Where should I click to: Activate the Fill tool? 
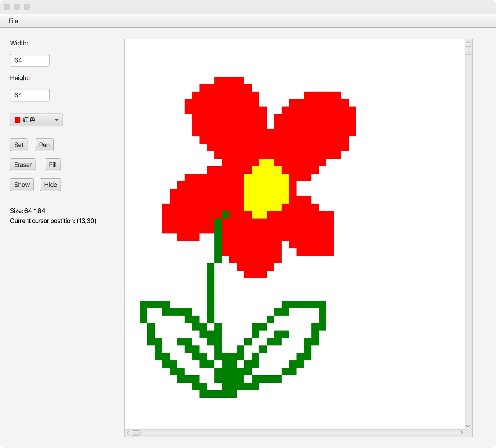tap(52, 165)
